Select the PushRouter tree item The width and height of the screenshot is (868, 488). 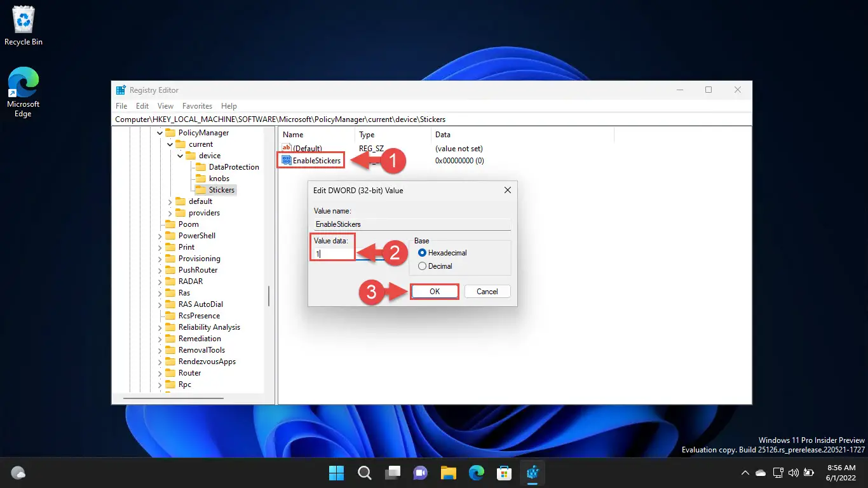click(199, 270)
